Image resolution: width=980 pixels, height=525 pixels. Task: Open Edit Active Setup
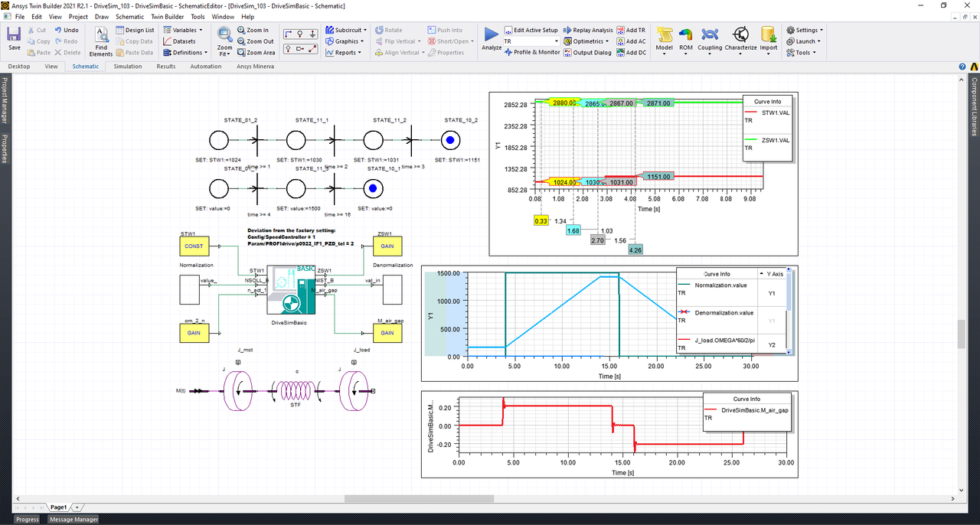click(x=531, y=30)
